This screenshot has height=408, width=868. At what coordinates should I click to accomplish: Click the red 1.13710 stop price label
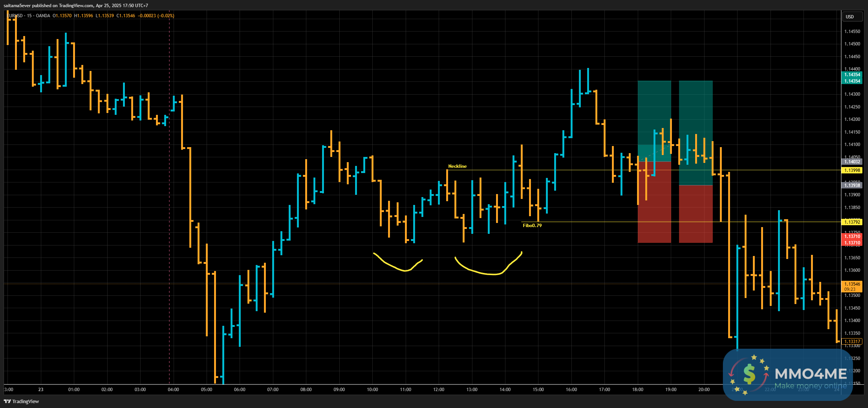click(852, 236)
